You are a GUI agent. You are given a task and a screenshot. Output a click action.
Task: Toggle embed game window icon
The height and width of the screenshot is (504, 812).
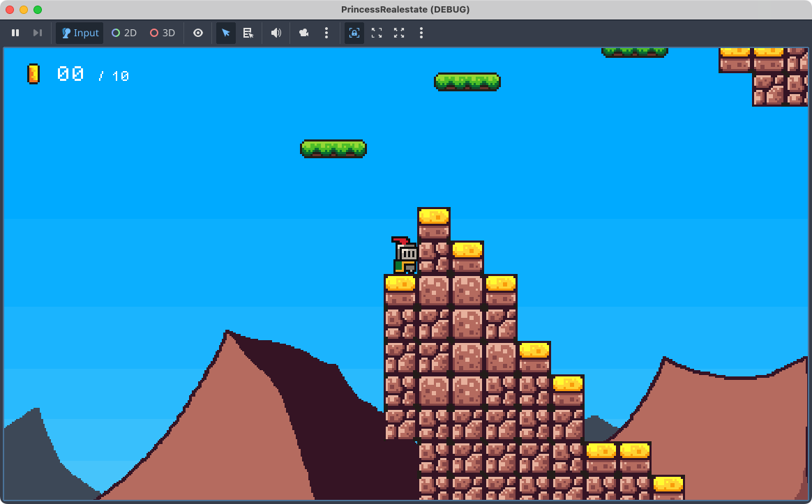pyautogui.click(x=354, y=33)
